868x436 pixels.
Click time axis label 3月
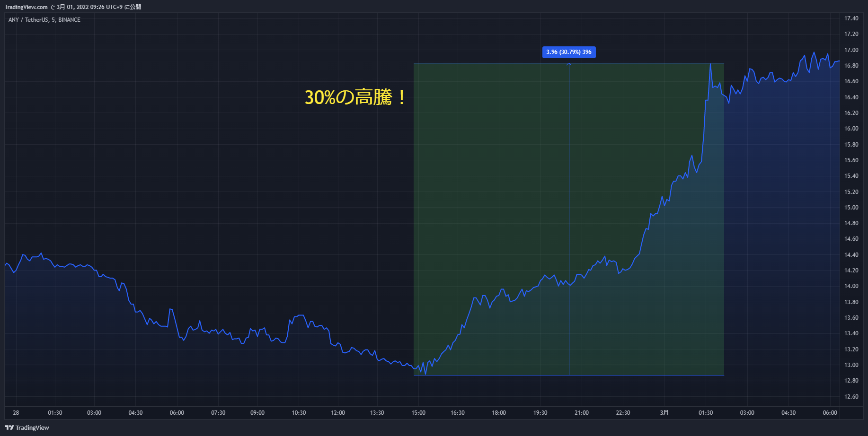point(664,413)
